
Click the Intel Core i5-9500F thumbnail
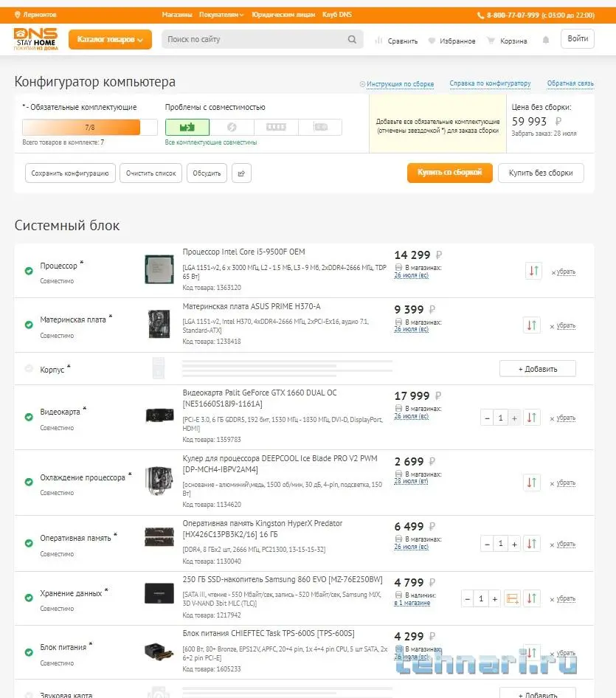tap(159, 269)
